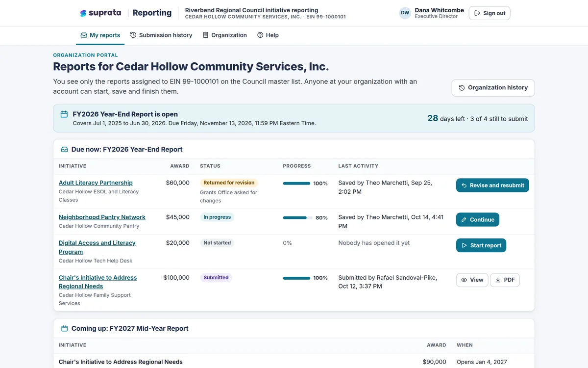
Task: Click the $20,000 award amount
Action: (x=178, y=243)
